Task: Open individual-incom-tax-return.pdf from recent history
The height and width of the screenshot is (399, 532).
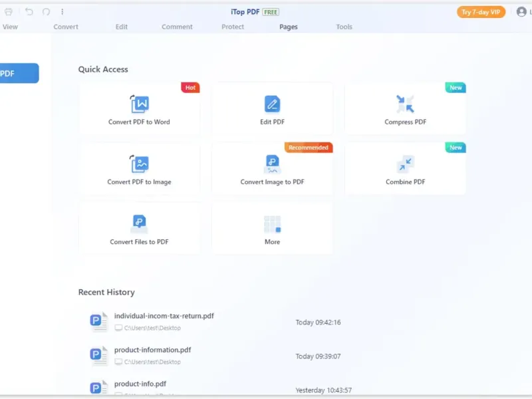Action: [x=164, y=316]
